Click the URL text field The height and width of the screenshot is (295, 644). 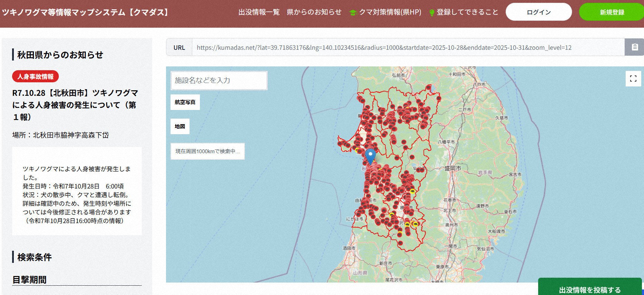[x=408, y=47]
